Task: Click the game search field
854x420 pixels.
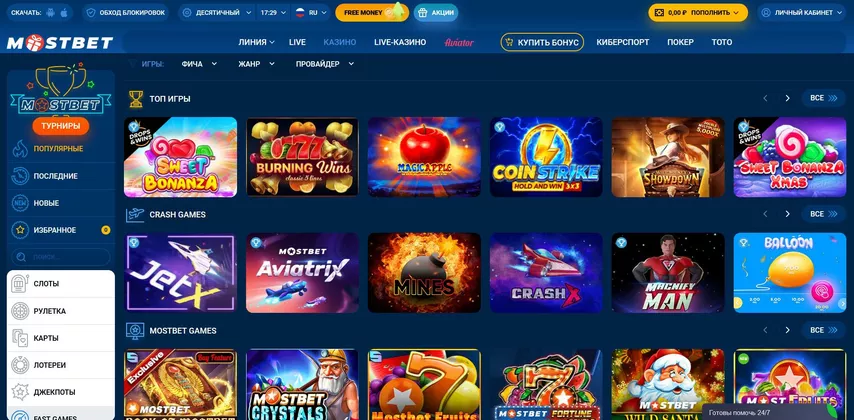Action: point(60,257)
